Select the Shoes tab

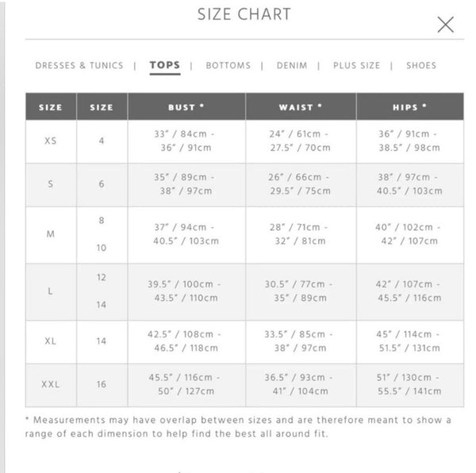click(x=421, y=66)
